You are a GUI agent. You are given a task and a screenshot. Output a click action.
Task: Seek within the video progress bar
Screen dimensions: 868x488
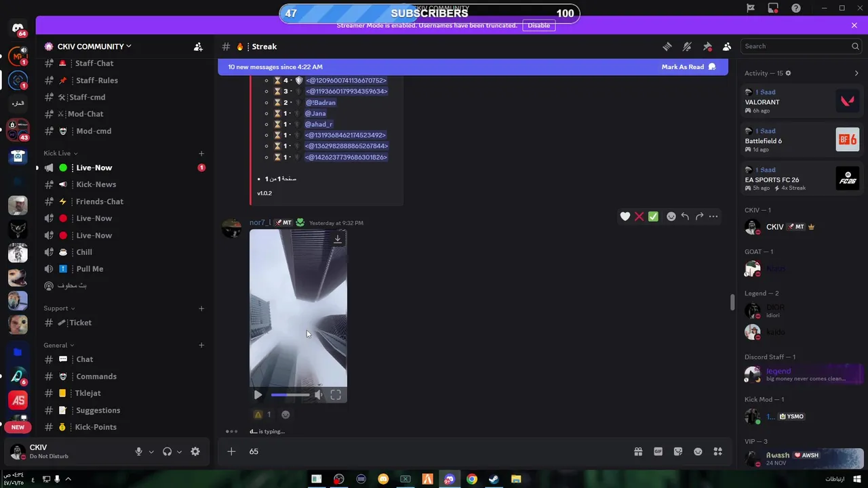pos(290,395)
